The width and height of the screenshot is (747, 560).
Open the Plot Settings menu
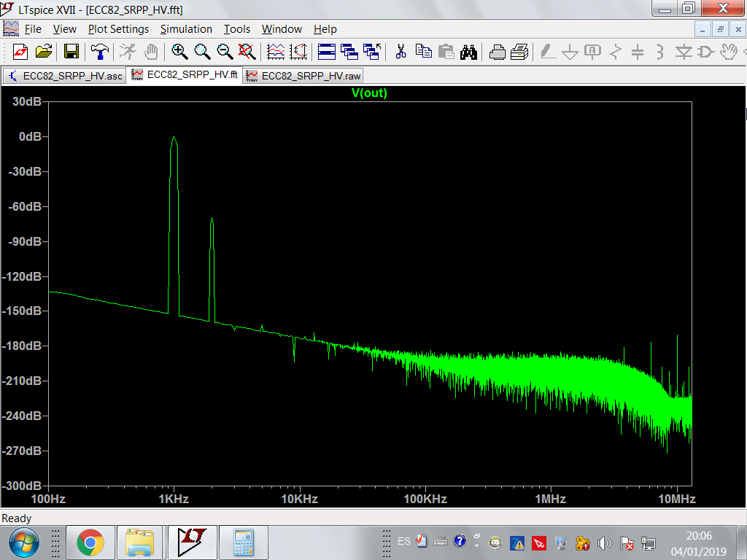point(119,29)
